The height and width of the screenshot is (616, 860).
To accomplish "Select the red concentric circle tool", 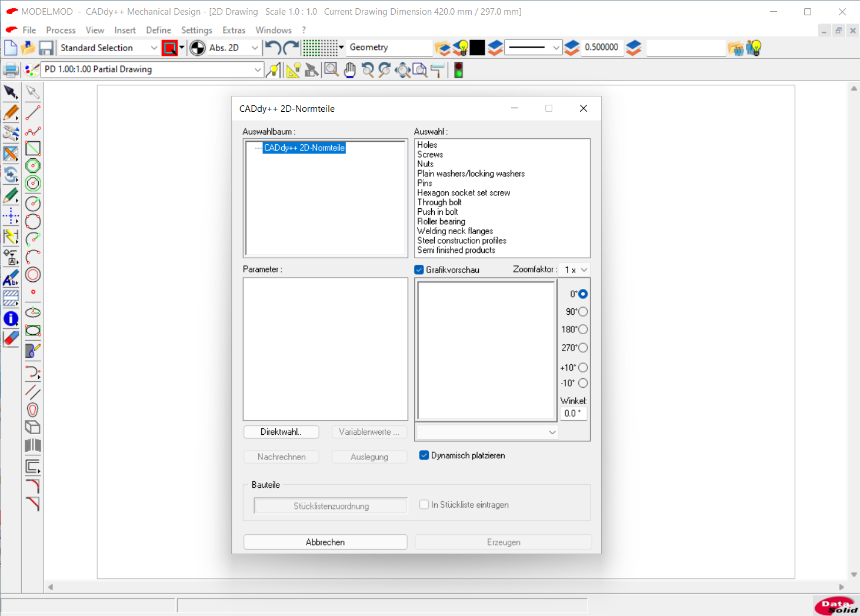I will tap(33, 275).
